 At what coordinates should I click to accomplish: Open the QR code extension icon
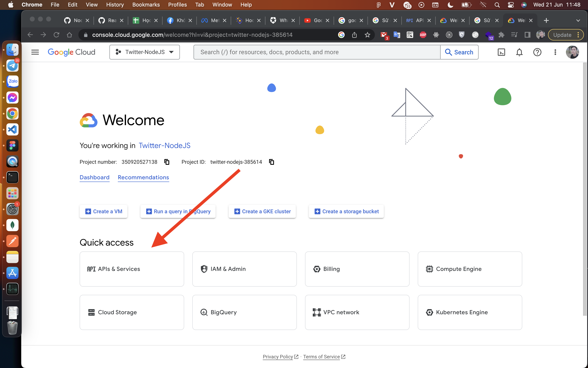click(410, 35)
